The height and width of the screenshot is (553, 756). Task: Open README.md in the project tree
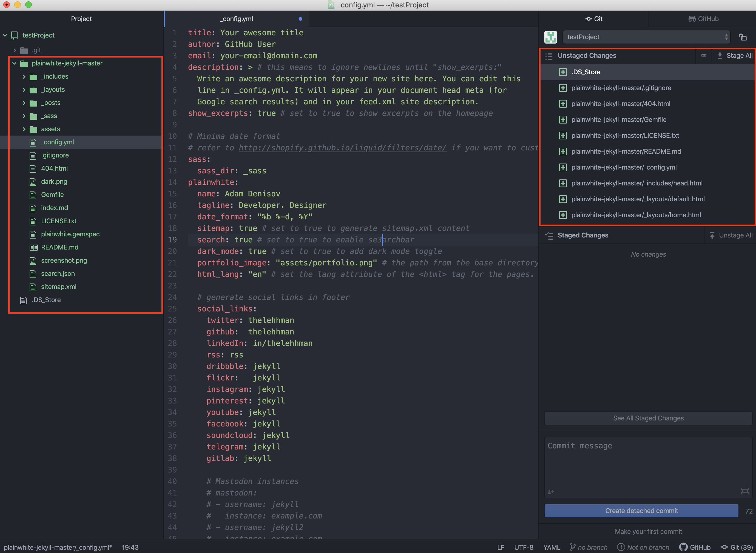(x=60, y=247)
